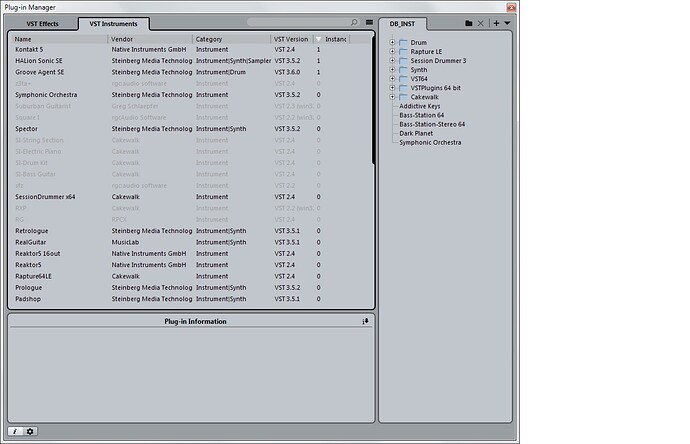Screen dimensions: 690x444
Task: Sort by the Category column header
Action: (x=231, y=39)
